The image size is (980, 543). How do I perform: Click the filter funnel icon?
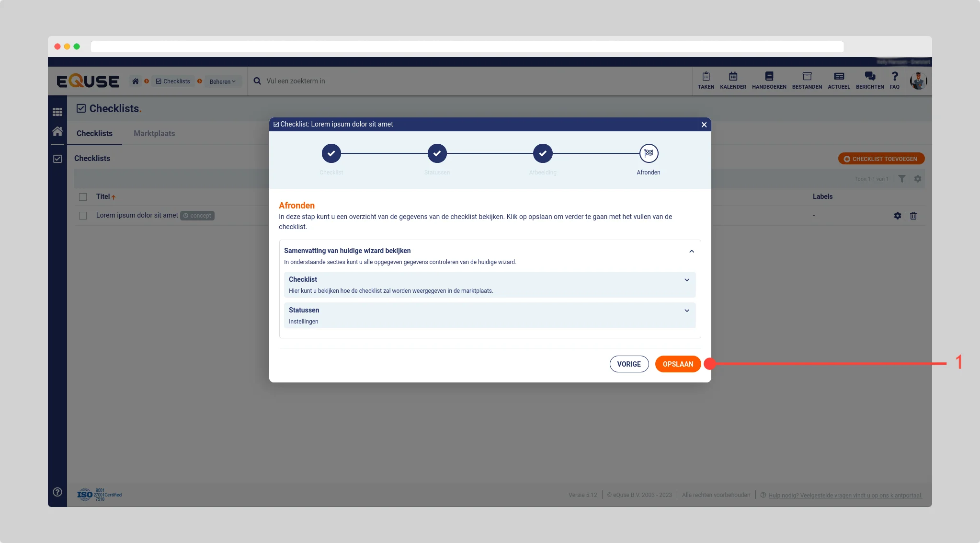pyautogui.click(x=902, y=179)
